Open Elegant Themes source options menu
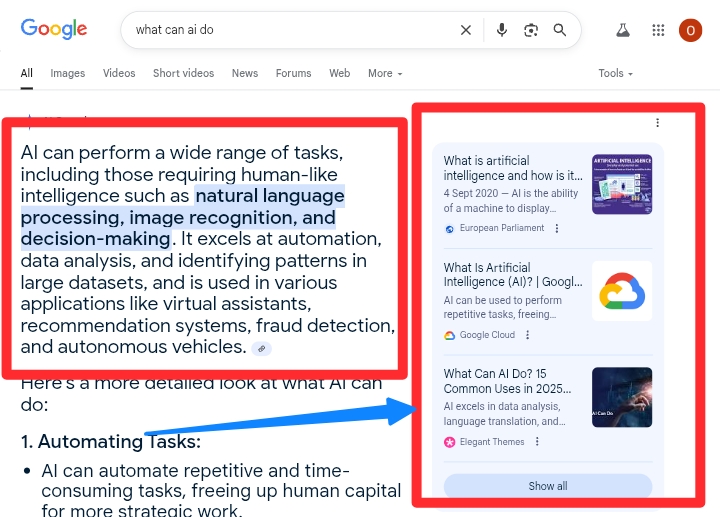720x517 pixels. click(537, 442)
